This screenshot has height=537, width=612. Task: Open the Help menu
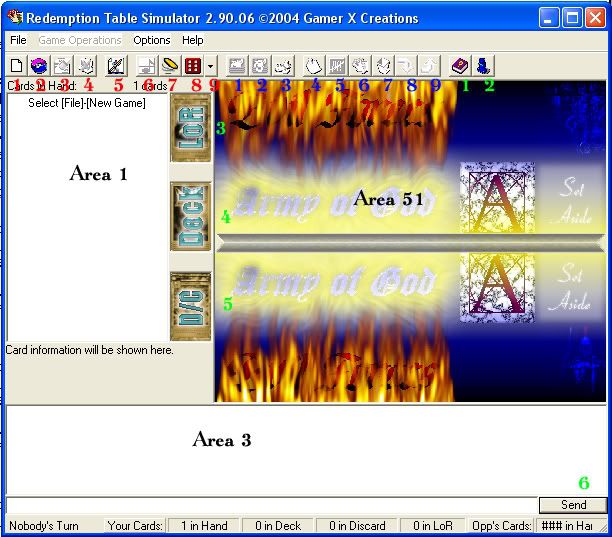pos(193,40)
